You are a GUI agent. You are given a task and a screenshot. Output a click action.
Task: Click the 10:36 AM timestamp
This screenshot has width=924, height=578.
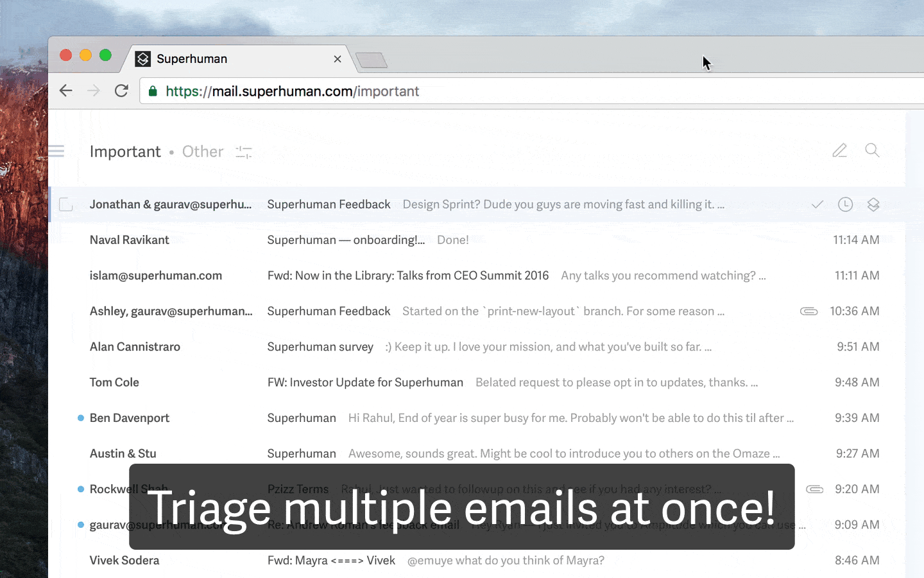click(x=855, y=311)
